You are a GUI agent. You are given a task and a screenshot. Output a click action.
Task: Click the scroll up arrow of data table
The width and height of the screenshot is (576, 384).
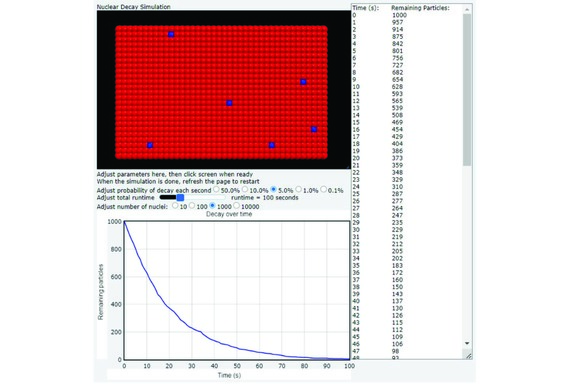click(467, 9)
